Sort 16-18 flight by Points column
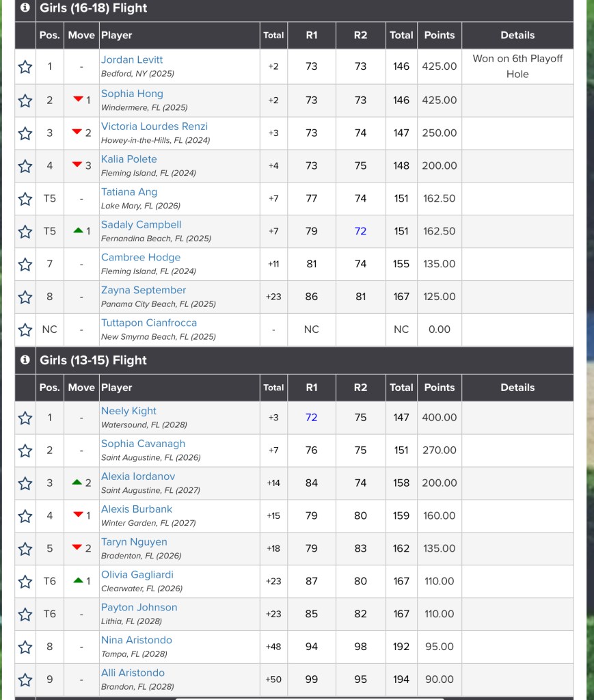The height and width of the screenshot is (700, 594). tap(439, 36)
